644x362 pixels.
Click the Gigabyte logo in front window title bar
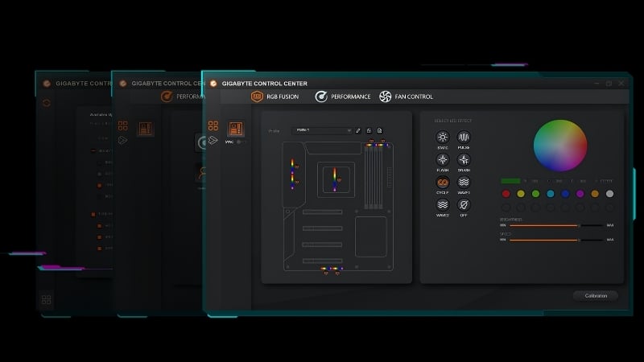click(213, 84)
